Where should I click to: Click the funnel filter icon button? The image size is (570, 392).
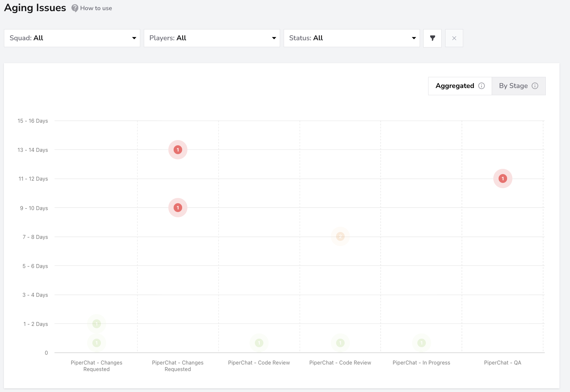432,38
